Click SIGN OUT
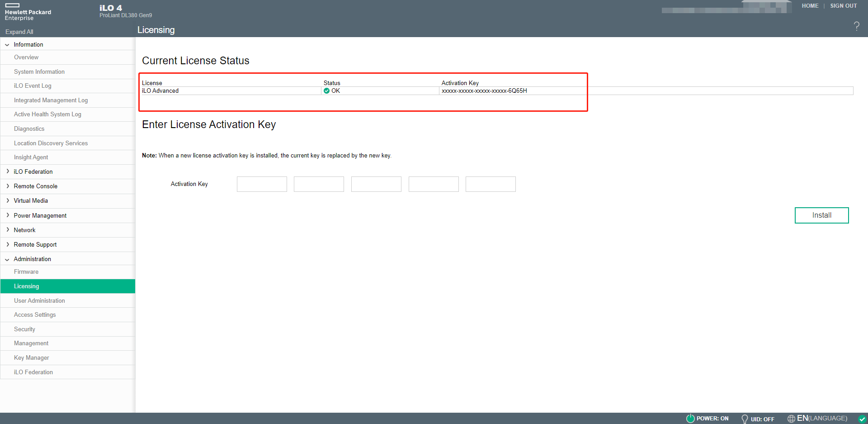This screenshot has width=868, height=424. [844, 5]
